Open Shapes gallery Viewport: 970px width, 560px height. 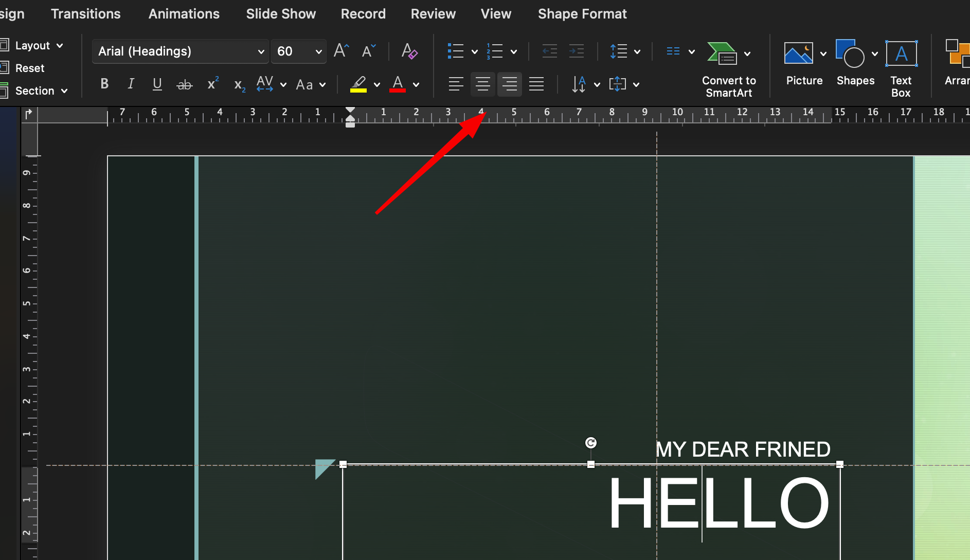tap(851, 53)
